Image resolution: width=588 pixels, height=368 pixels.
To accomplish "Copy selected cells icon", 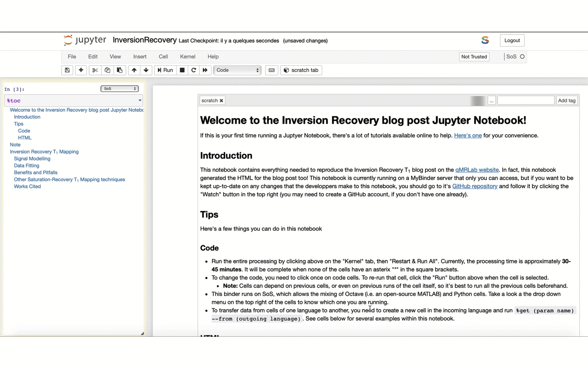I will point(107,70).
